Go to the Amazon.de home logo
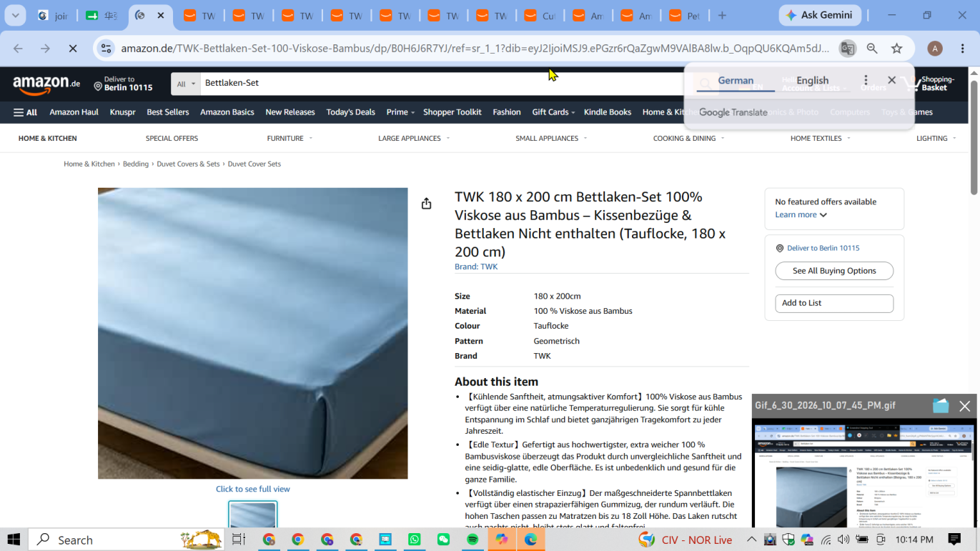Viewport: 980px width, 551px height. coord(46,85)
